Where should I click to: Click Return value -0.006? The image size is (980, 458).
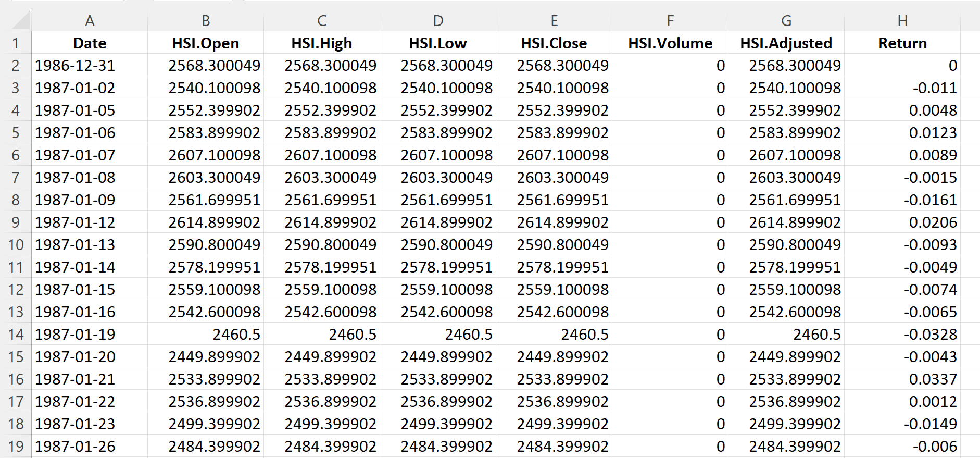tap(902, 446)
